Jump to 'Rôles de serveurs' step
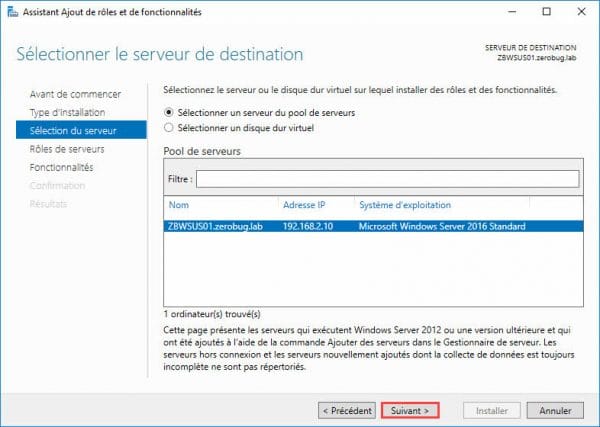Viewport: 600px width, 427px height. [67, 149]
